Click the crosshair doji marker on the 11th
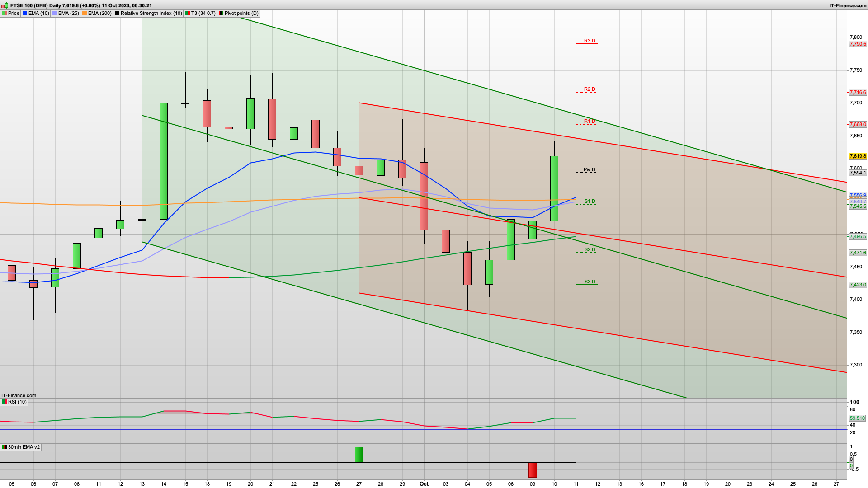The width and height of the screenshot is (868, 488). (x=576, y=156)
